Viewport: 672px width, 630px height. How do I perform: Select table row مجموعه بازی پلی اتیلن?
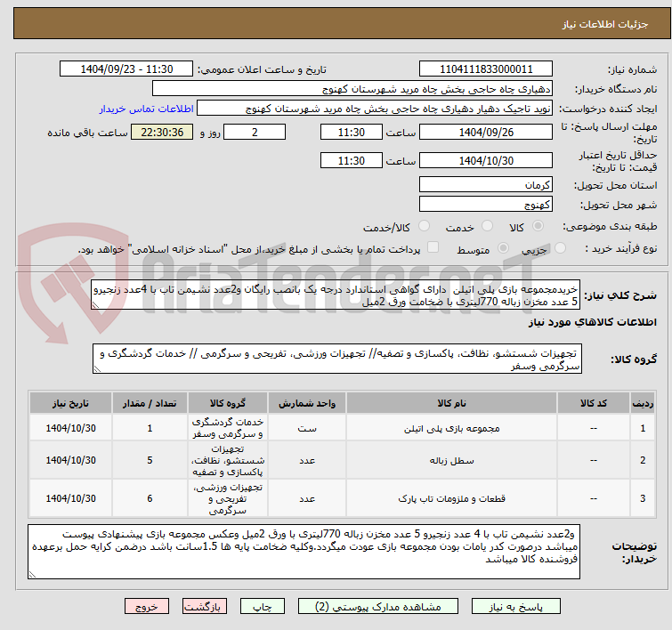pyautogui.click(x=342, y=428)
